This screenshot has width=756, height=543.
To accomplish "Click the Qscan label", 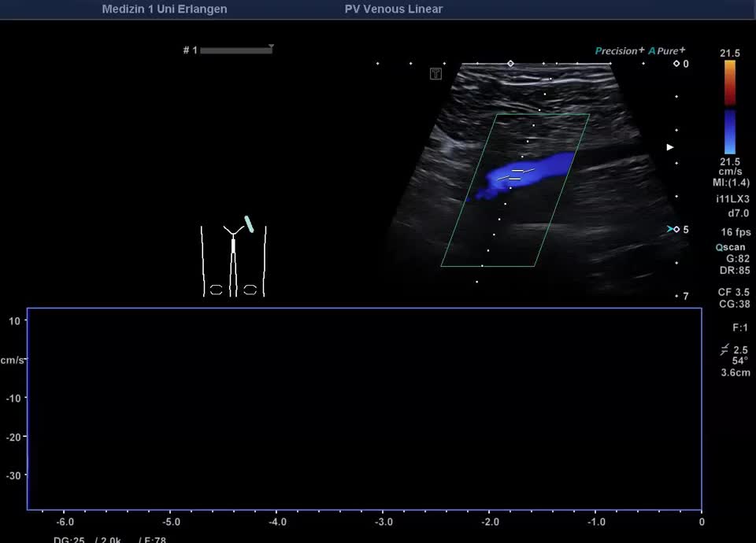I will click(730, 247).
